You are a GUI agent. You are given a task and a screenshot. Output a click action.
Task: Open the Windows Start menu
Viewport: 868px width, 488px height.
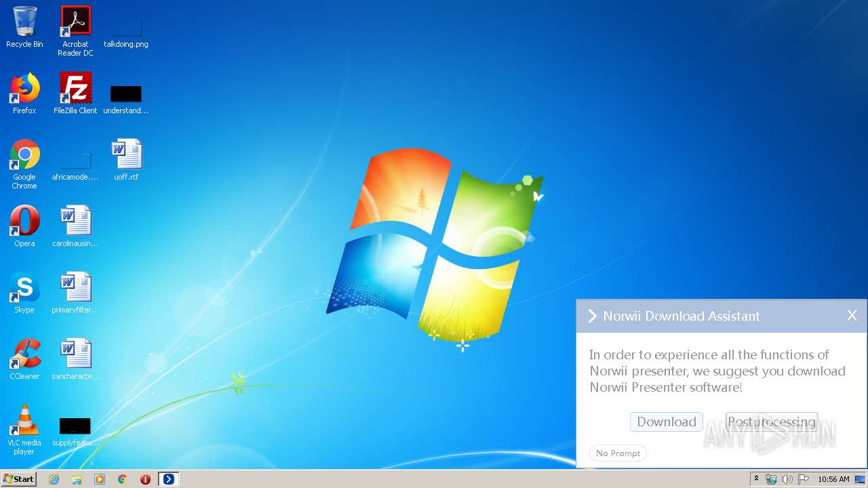coord(18,479)
